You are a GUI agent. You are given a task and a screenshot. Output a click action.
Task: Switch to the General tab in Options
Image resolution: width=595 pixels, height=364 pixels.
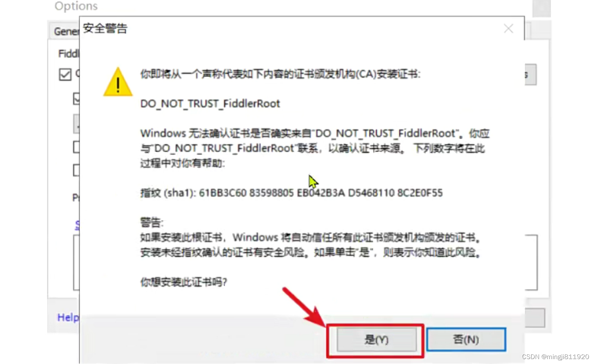65,31
